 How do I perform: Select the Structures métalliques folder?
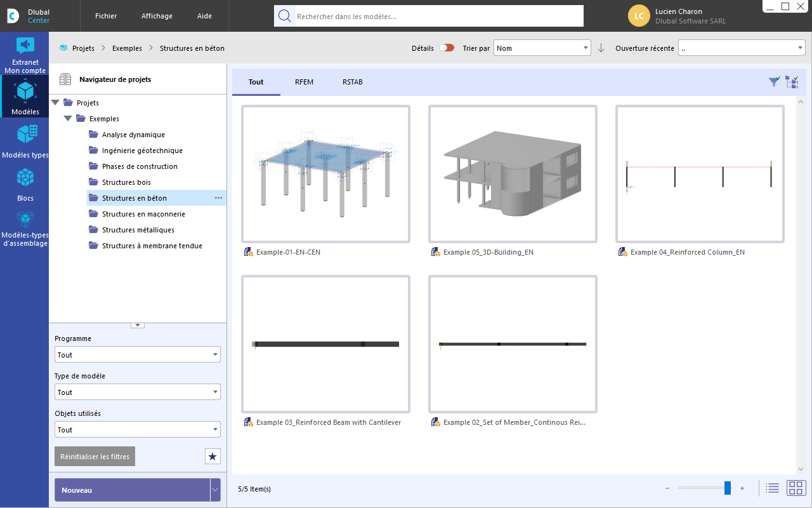[138, 230]
